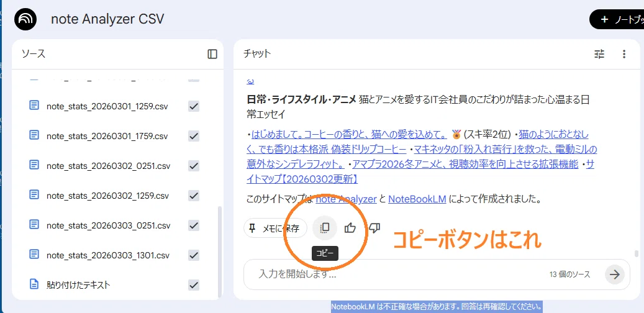
Task: Open the NoteBookLM link
Action: (x=417, y=199)
